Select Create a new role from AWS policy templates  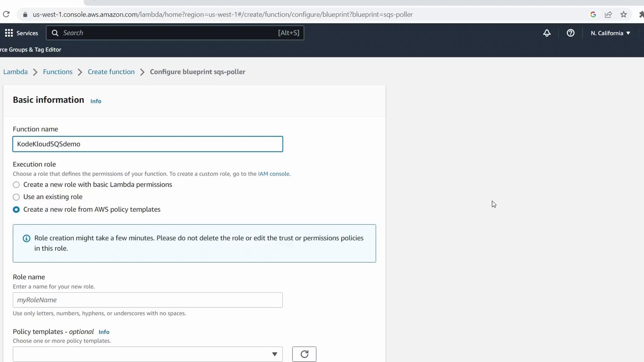tap(16, 209)
